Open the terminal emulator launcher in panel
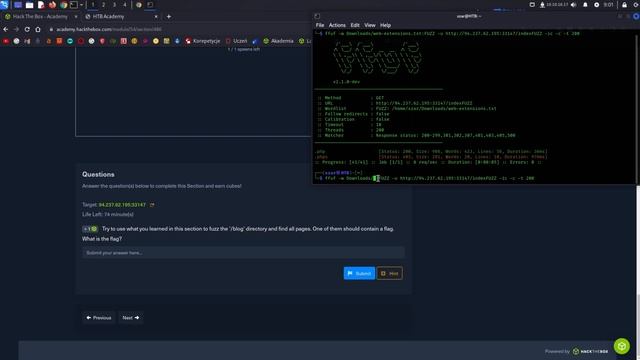This screenshot has width=640, height=360. [x=73, y=5]
